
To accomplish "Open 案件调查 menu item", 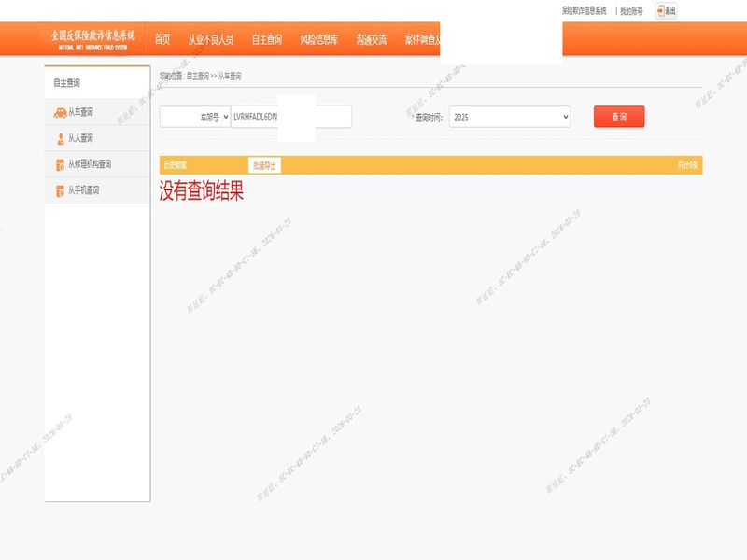I will [422, 39].
